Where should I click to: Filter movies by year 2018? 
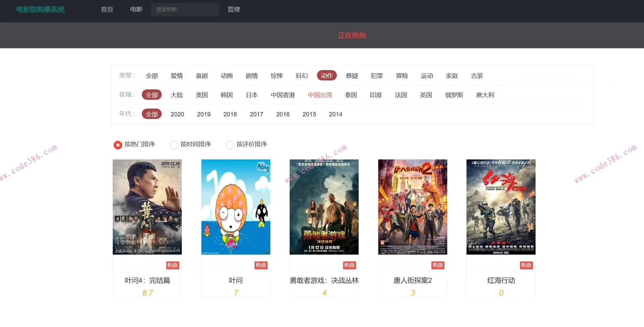coord(230,114)
